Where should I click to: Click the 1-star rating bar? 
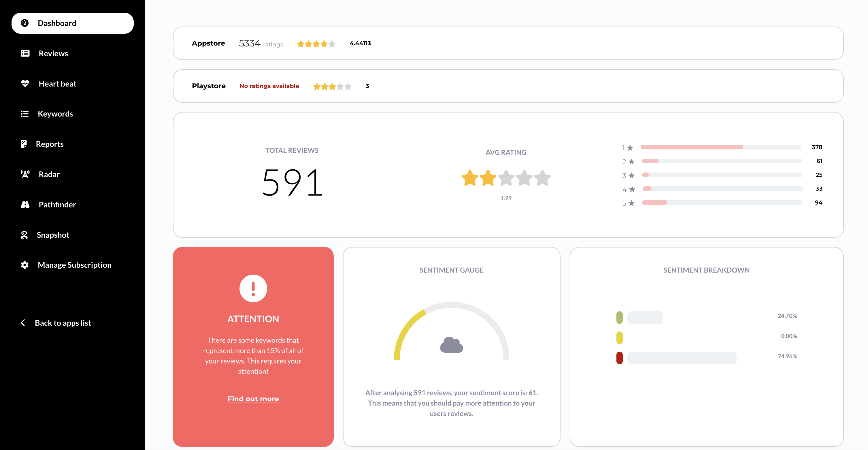720,147
